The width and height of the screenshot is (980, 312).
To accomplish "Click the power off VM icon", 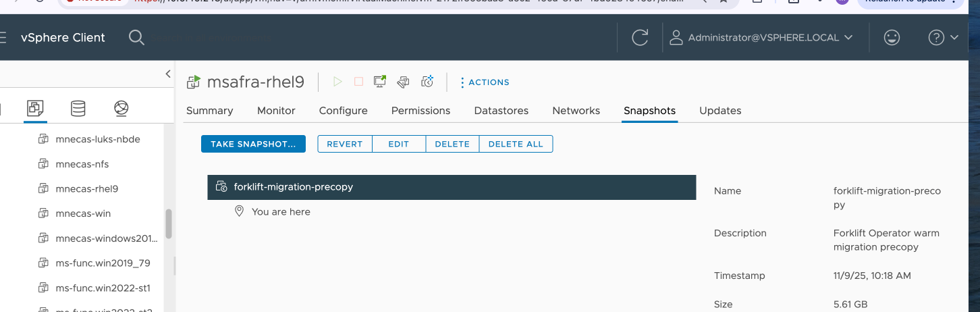I will (358, 82).
